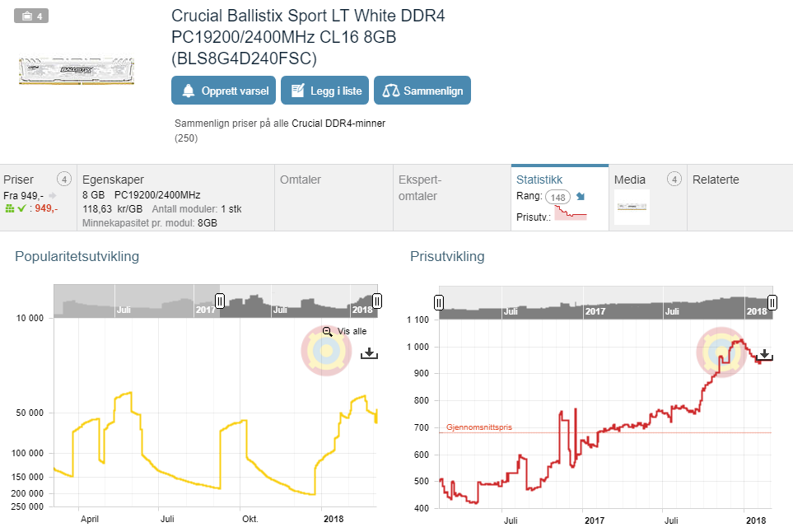This screenshot has width=793, height=532.
Task: Click the product RAM image thumbnail
Action: point(77,70)
